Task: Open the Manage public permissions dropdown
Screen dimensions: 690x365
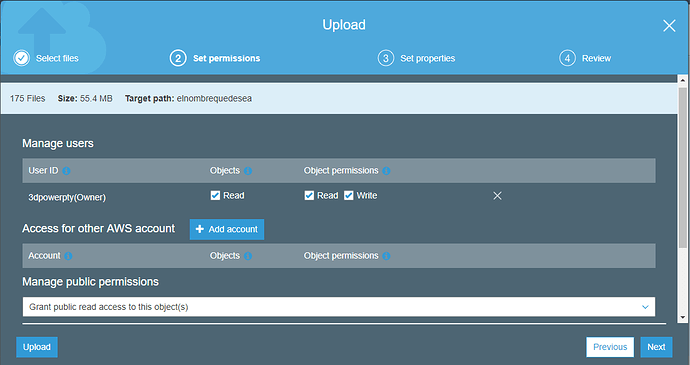Action: click(339, 307)
